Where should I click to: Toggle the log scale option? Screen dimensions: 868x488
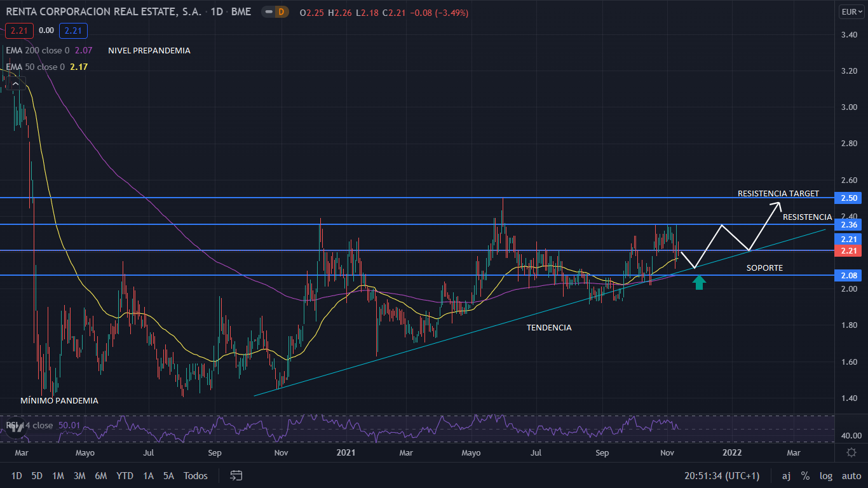[825, 475]
